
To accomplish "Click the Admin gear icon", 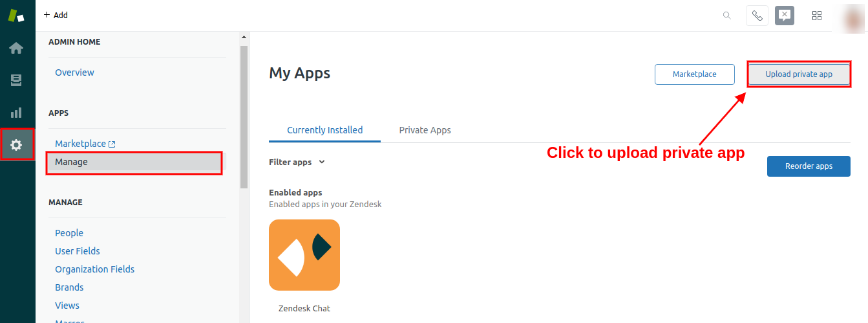I will pyautogui.click(x=16, y=145).
